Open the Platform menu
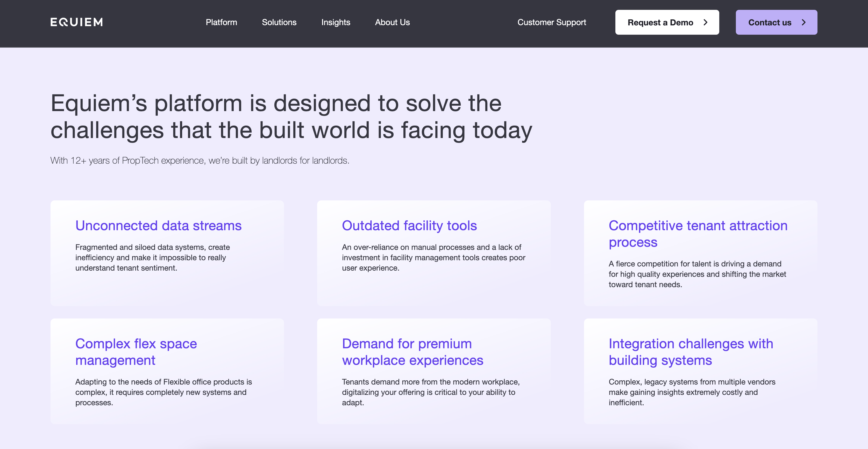This screenshot has width=868, height=449. coord(221,22)
